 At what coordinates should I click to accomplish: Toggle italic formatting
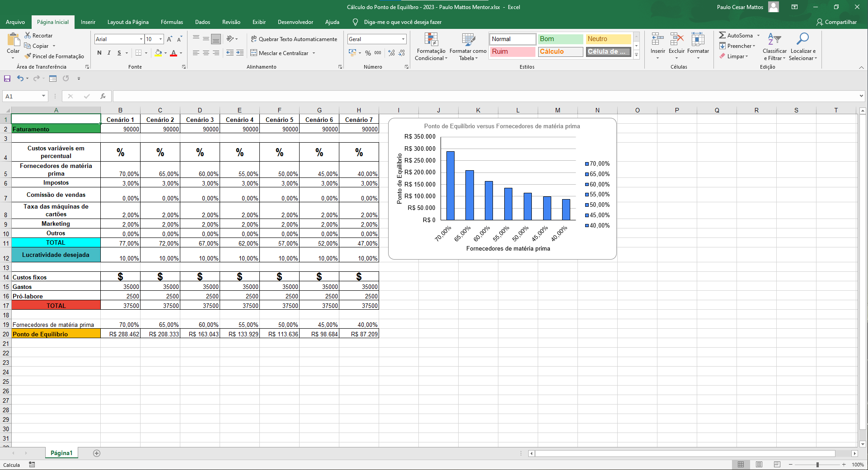(109, 53)
